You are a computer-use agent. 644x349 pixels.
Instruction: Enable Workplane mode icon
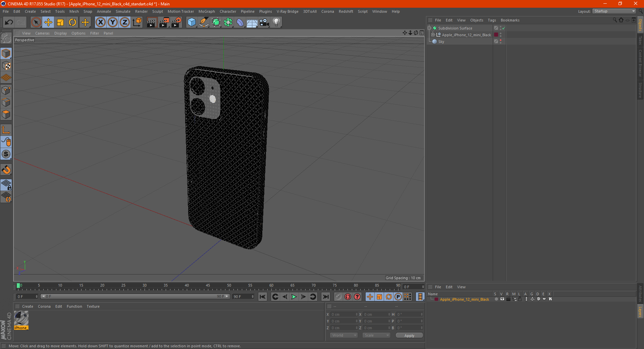(6, 78)
